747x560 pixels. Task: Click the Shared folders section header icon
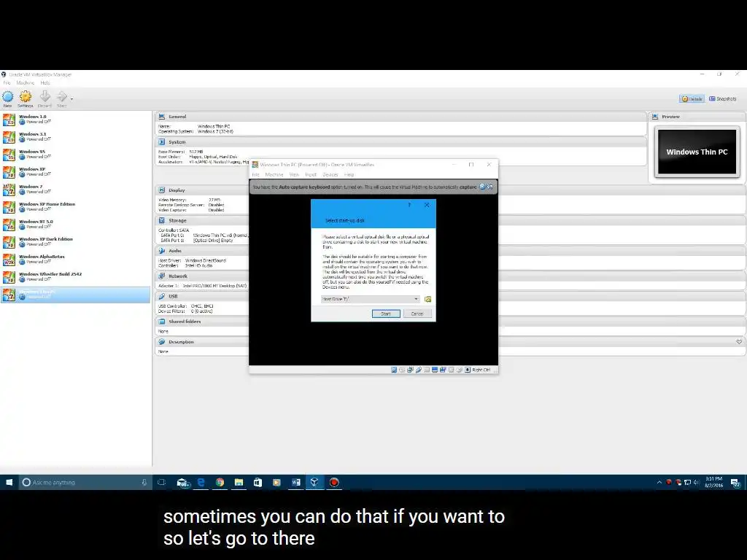(x=161, y=322)
